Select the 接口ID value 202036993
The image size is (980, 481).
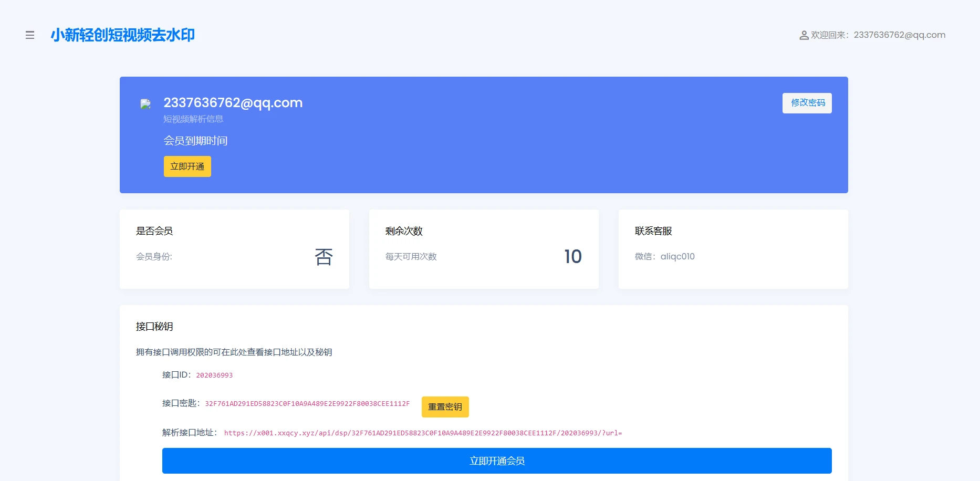pos(214,375)
